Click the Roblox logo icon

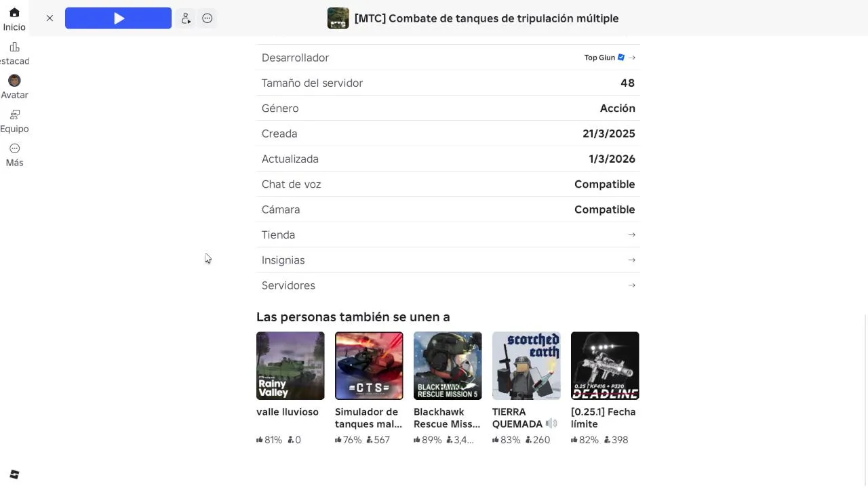click(14, 474)
